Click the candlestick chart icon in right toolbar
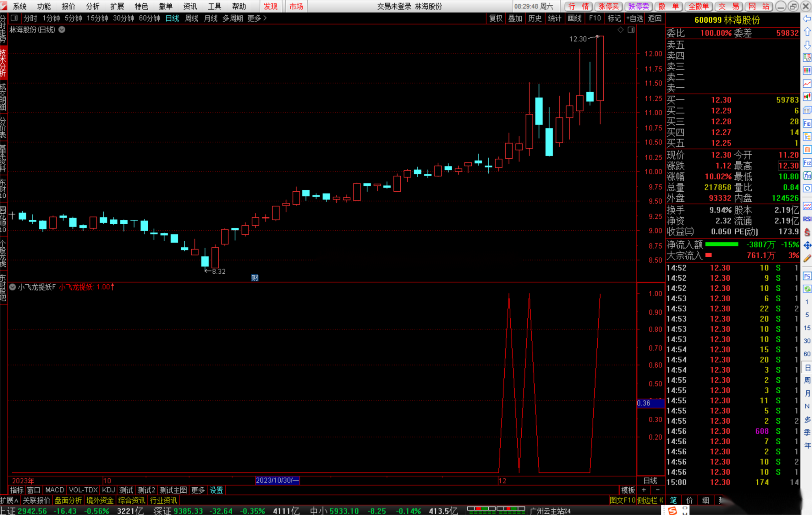This screenshot has height=515, width=812. 807,97
